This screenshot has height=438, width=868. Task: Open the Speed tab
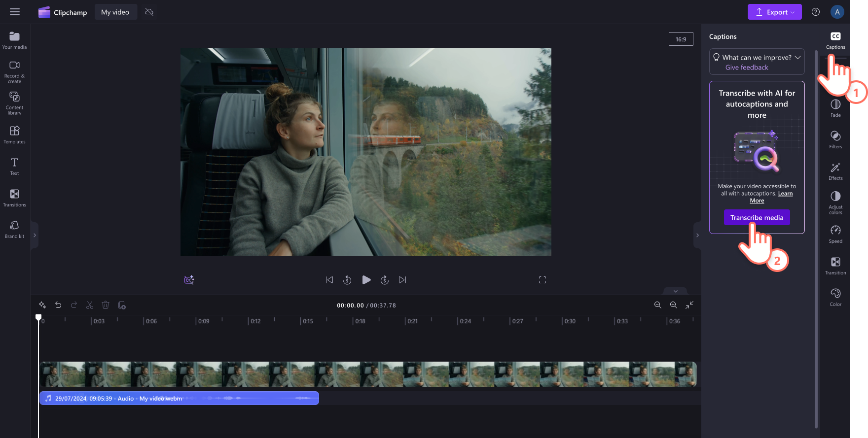coord(835,235)
